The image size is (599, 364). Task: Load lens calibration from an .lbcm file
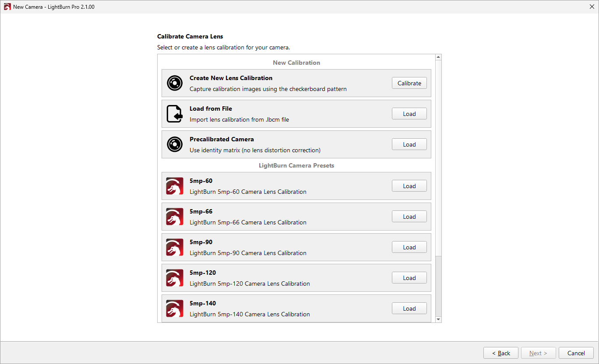click(x=409, y=114)
